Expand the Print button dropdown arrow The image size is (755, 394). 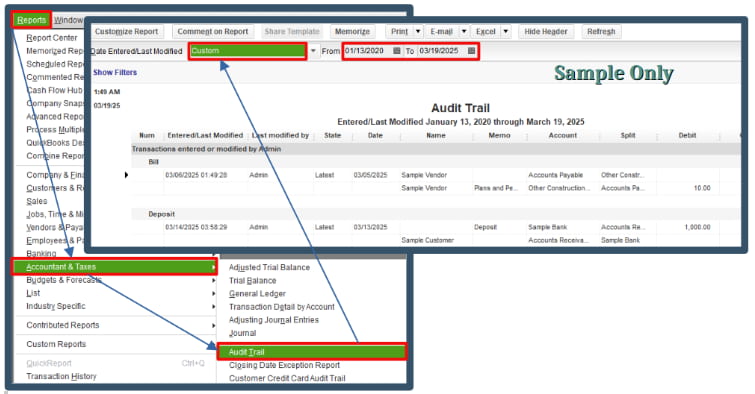pyautogui.click(x=418, y=31)
